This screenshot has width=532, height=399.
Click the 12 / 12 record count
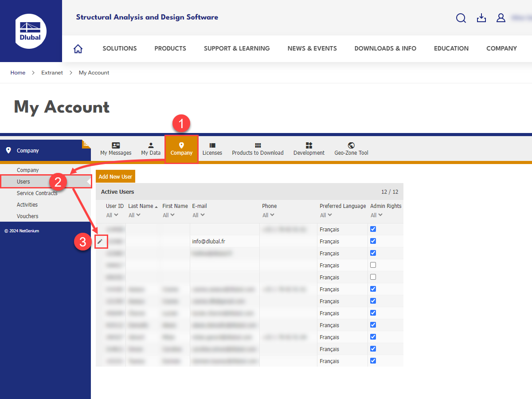coord(390,192)
